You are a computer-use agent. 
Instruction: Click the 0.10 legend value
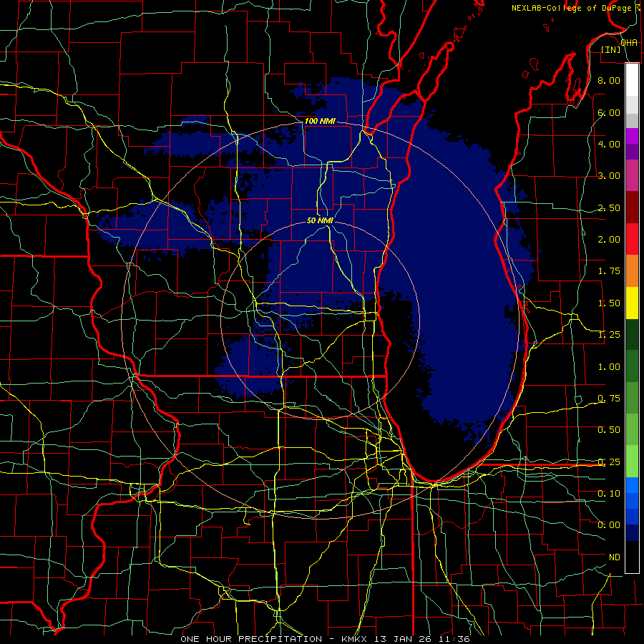[609, 494]
